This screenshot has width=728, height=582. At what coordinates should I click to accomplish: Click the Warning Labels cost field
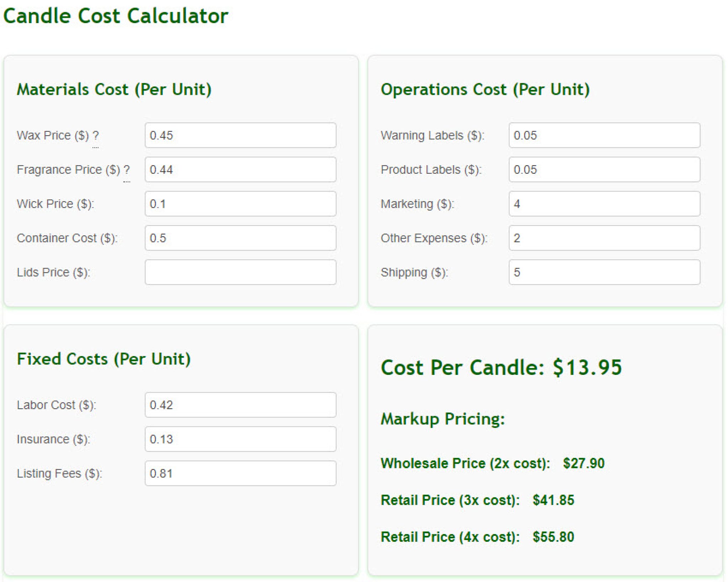click(604, 135)
